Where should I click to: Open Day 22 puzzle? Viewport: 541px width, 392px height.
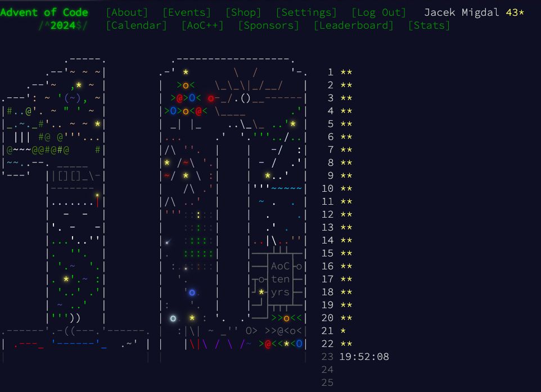pos(337,344)
